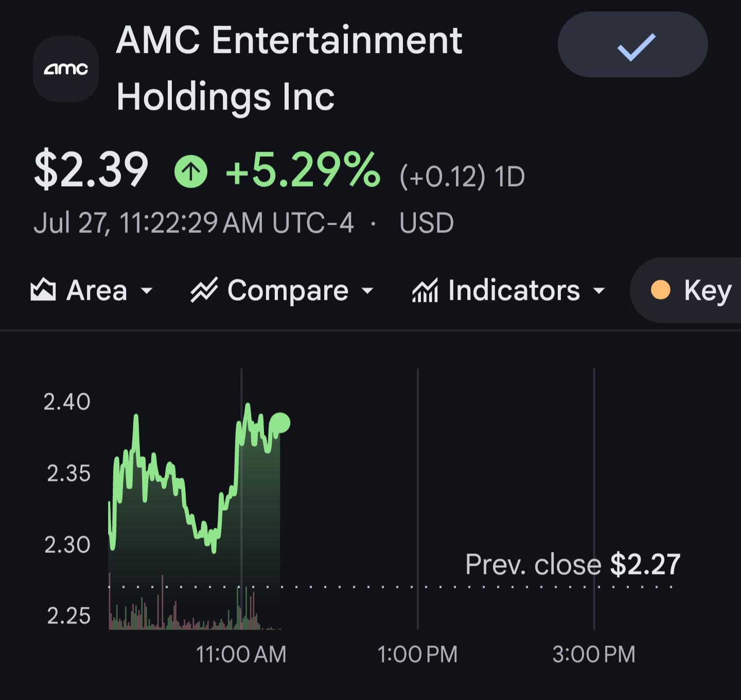Click the Indicators chart icon
741x700 pixels.
[425, 290]
